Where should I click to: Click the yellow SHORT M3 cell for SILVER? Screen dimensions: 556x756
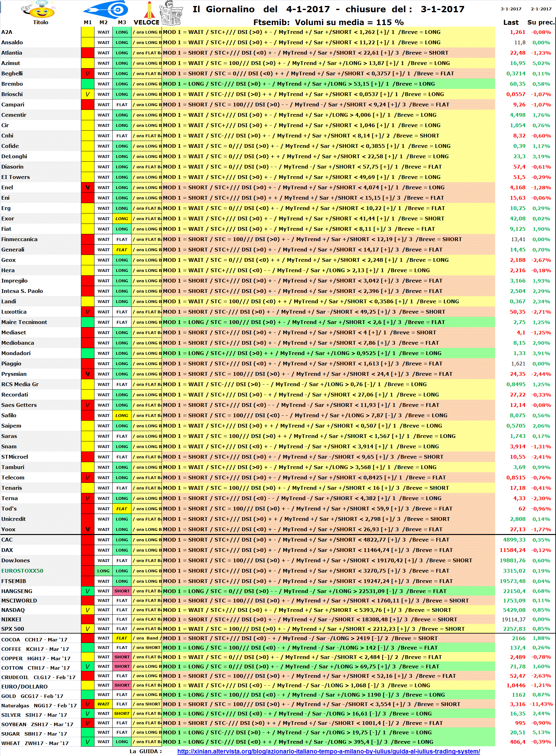pos(122,714)
